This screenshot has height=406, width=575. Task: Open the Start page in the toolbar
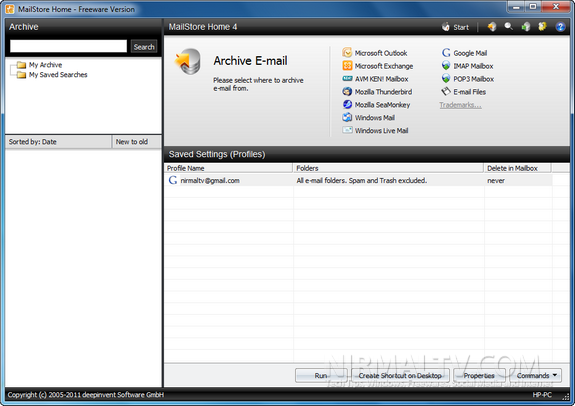coord(455,27)
